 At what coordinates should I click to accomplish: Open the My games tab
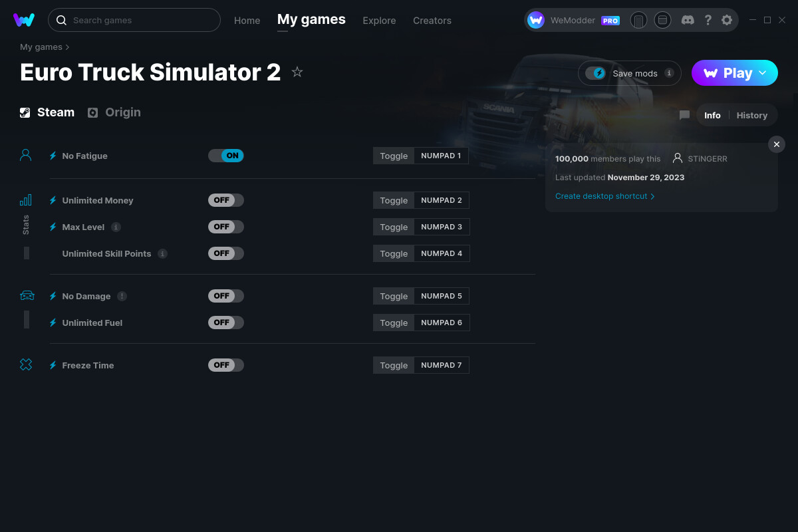(x=311, y=20)
